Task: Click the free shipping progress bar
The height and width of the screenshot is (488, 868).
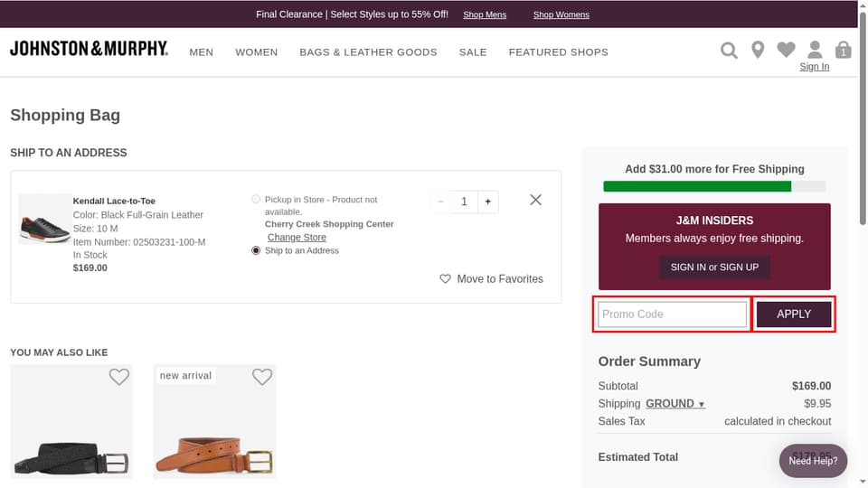Action: point(714,186)
